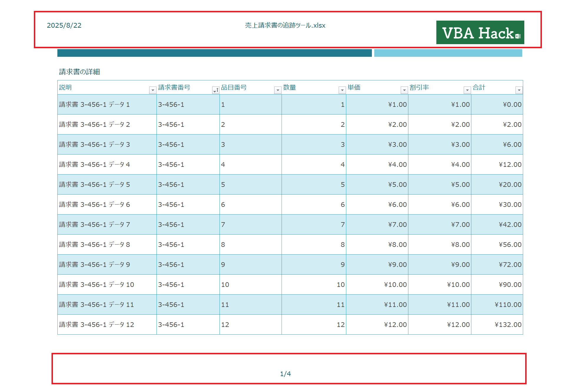Click total cell ¥30.00

click(x=497, y=205)
